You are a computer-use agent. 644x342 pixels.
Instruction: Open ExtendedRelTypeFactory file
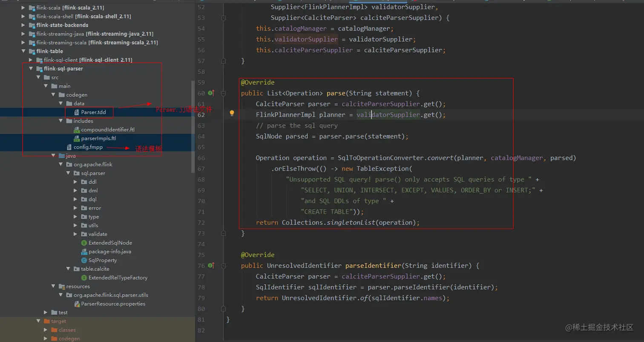pyautogui.click(x=118, y=278)
